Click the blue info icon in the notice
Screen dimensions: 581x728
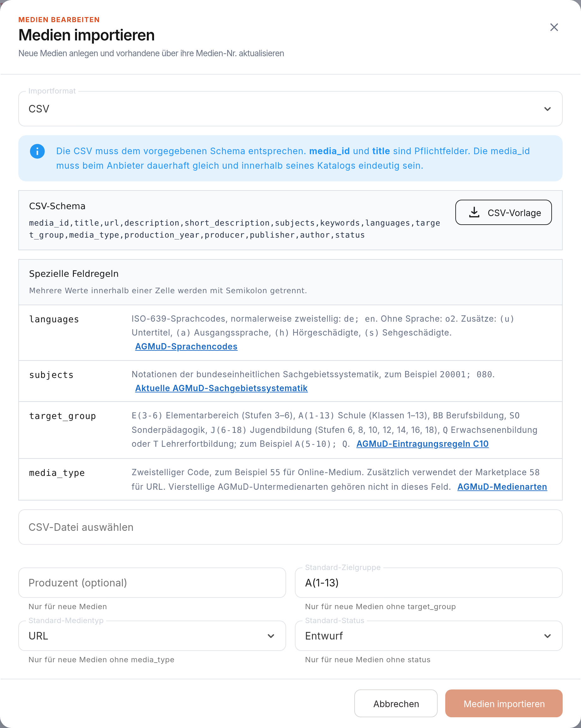37,151
